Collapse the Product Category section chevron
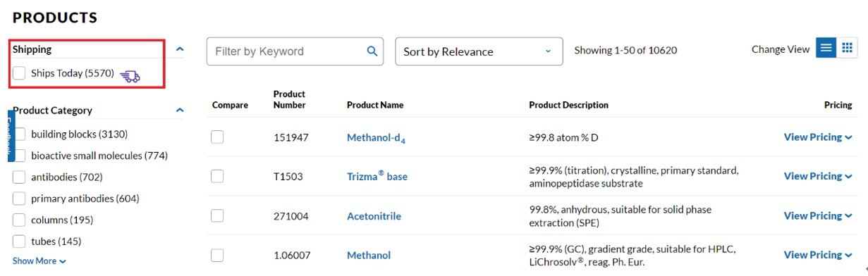 tap(180, 110)
